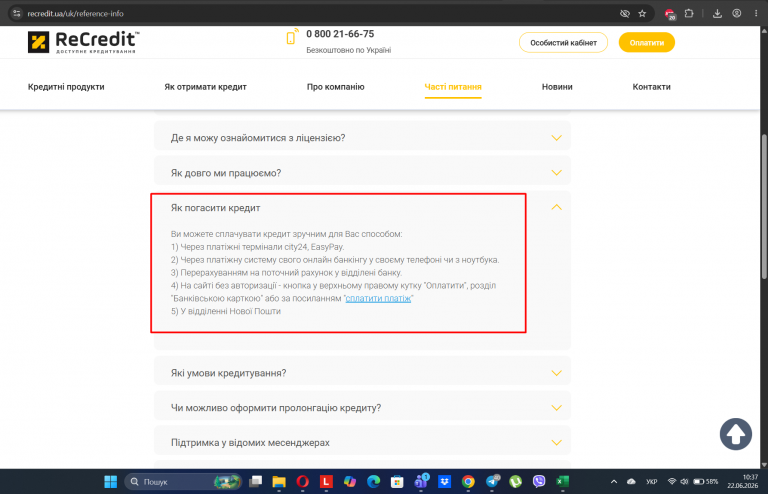Click the taskbar Пошук search box
768x494 pixels.
184,482
